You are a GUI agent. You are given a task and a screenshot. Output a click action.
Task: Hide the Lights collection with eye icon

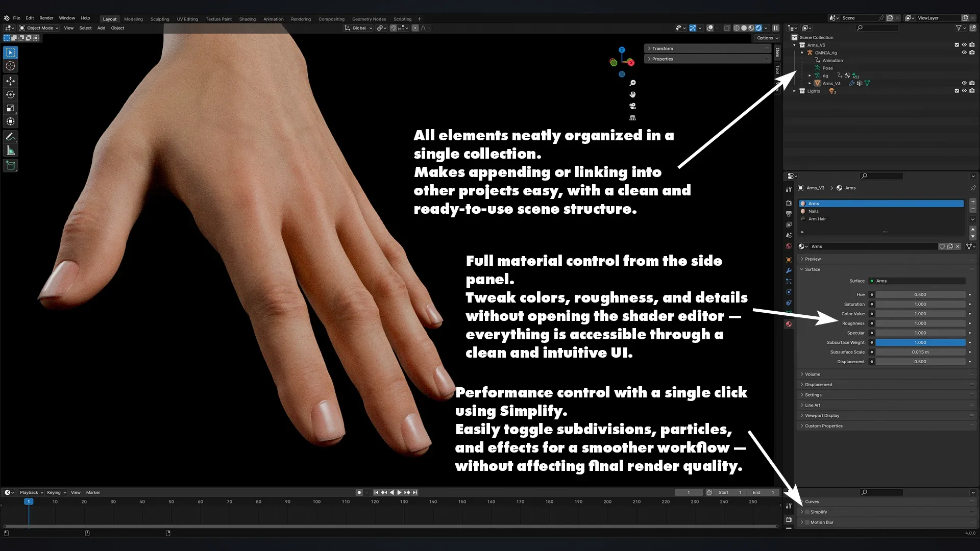click(964, 91)
